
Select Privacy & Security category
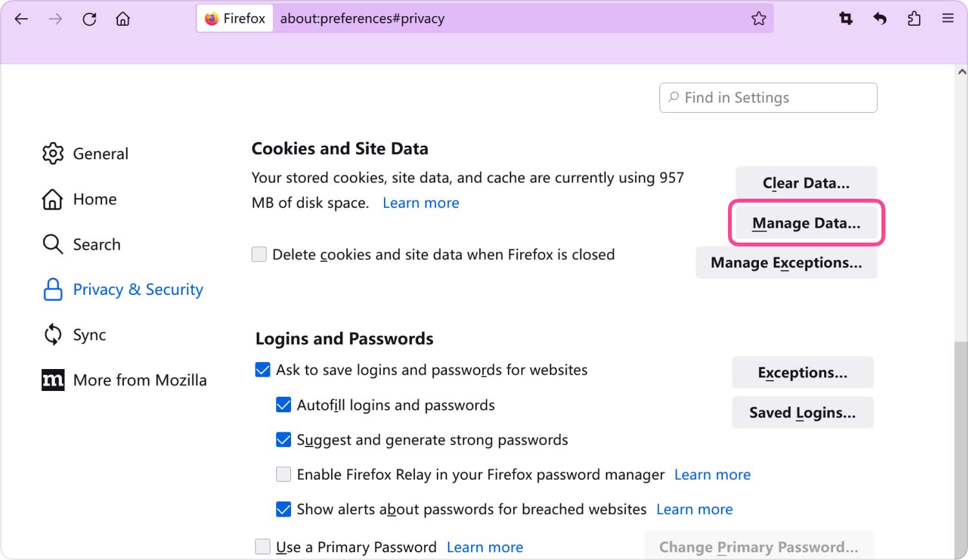[123, 290]
